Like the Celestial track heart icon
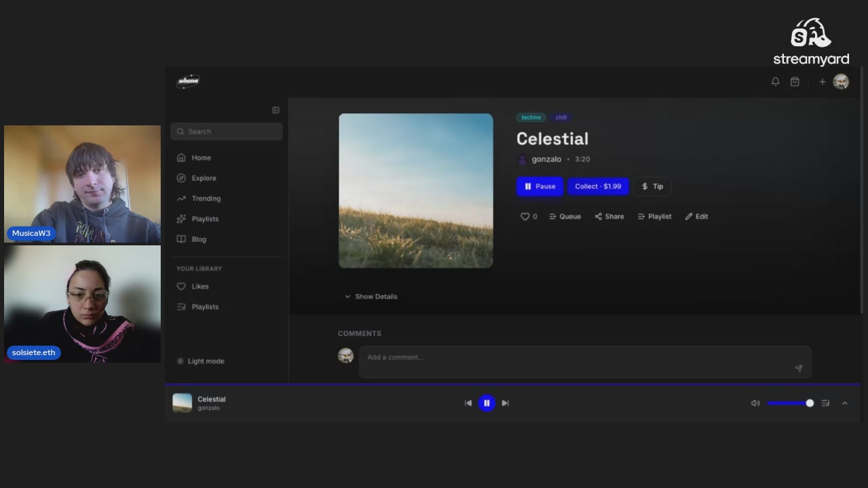 tap(524, 216)
